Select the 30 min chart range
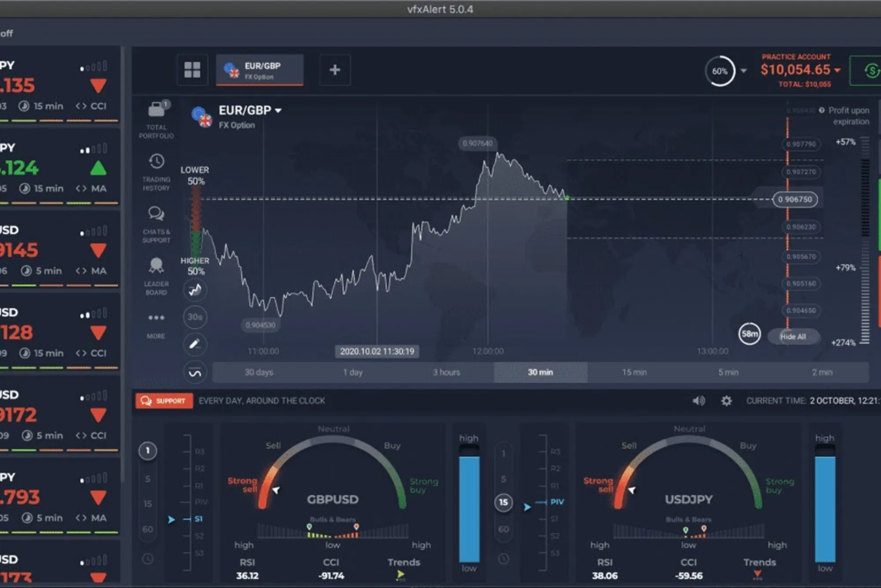The image size is (881, 588). point(540,372)
